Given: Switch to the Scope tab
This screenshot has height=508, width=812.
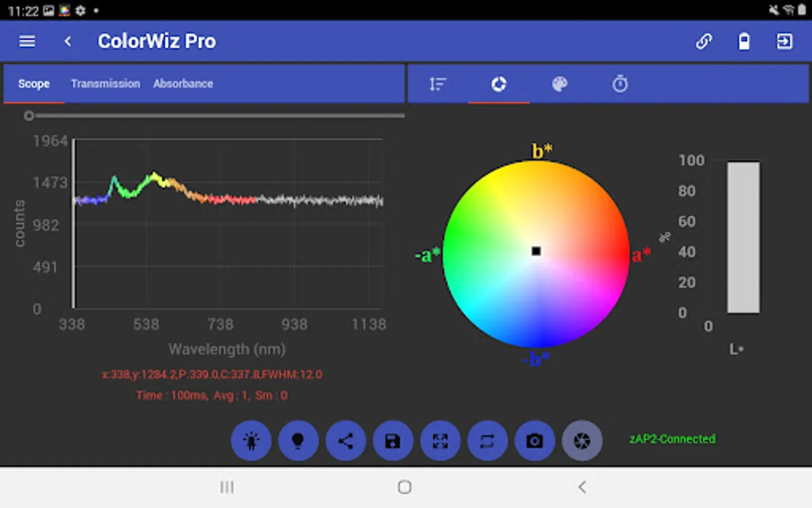Looking at the screenshot, I should pos(34,84).
